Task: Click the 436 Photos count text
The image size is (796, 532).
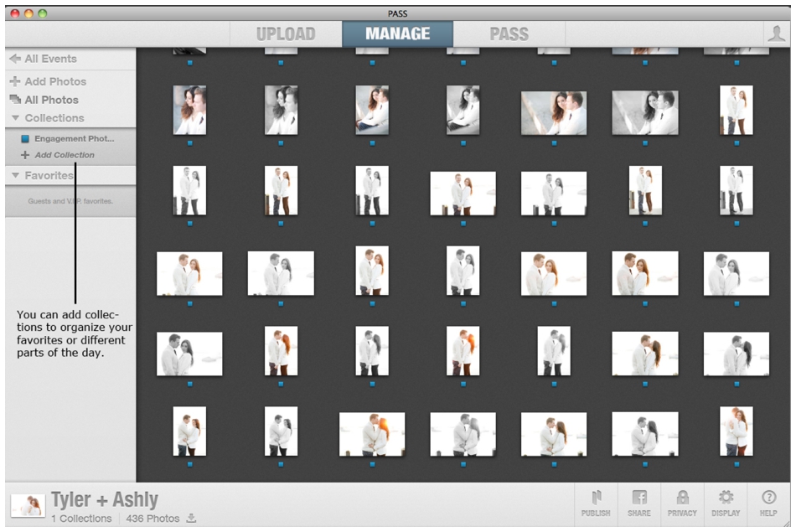Action: click(152, 519)
